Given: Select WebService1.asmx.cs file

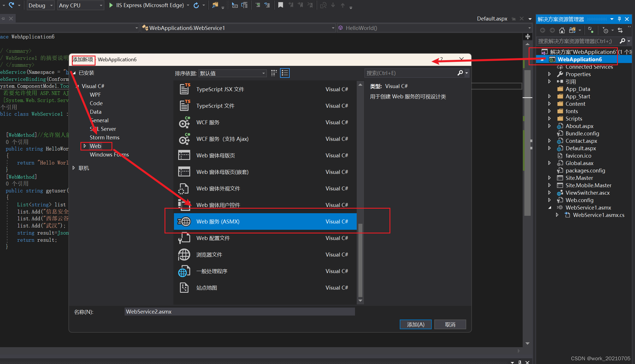Looking at the screenshot, I should click(x=599, y=215).
